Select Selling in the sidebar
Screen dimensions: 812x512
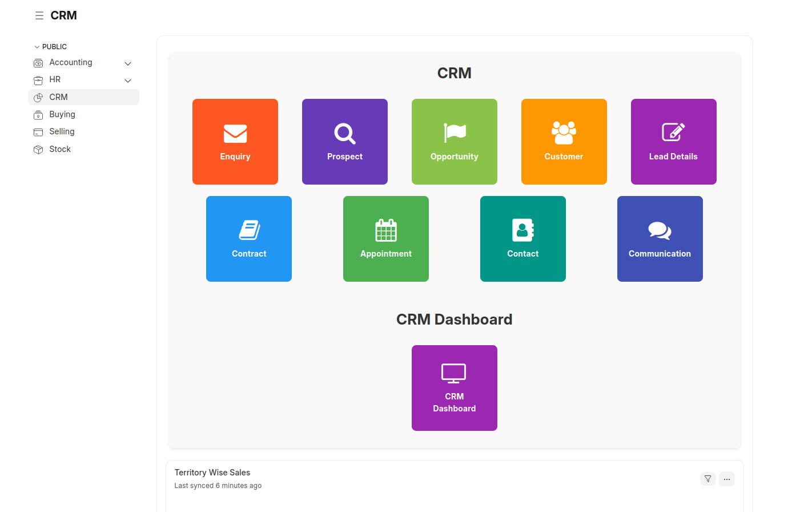point(61,131)
